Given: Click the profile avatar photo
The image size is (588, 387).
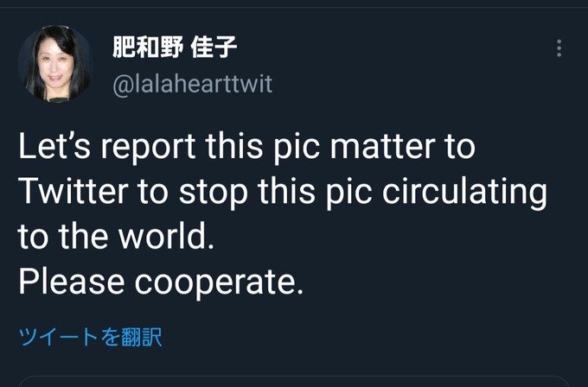Looking at the screenshot, I should click(x=55, y=63).
